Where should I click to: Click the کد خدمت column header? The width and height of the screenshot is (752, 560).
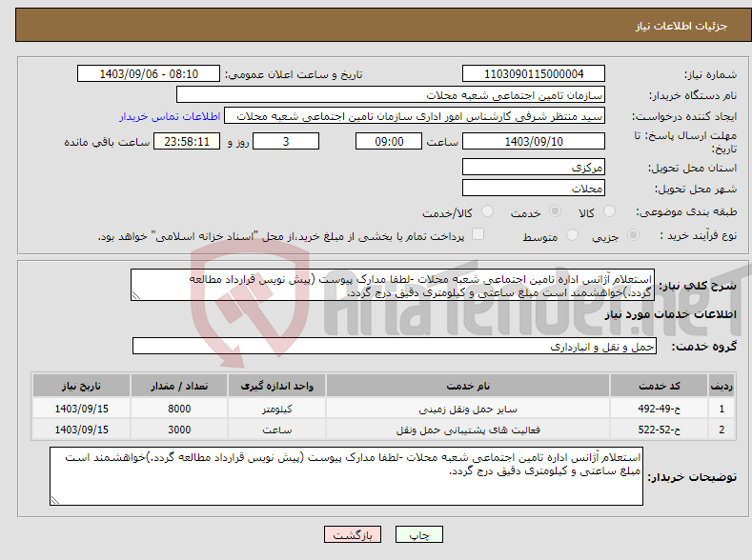[659, 386]
